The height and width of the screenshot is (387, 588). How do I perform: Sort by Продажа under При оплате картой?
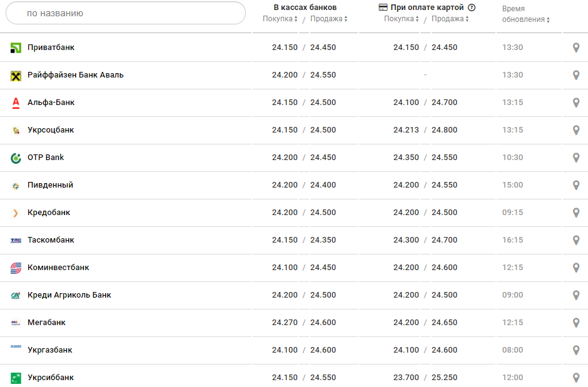pos(450,19)
